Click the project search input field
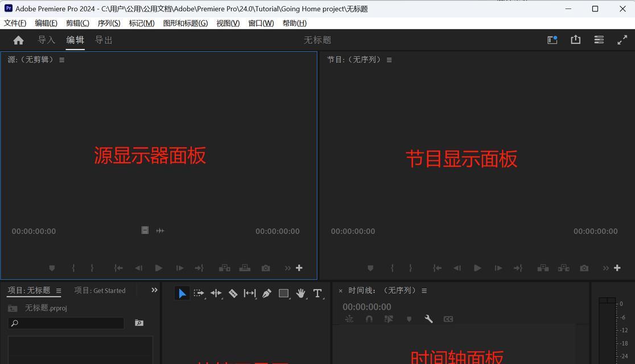 point(66,323)
